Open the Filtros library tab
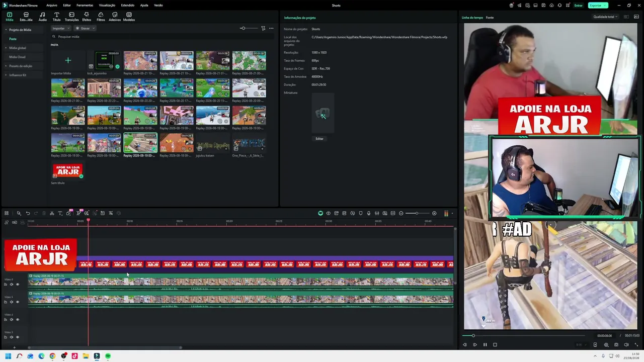 point(101,17)
